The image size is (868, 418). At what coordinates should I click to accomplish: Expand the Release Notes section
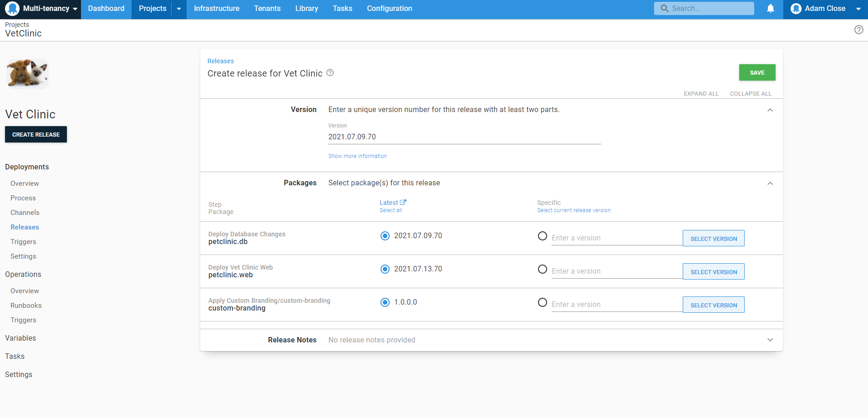[770, 340]
